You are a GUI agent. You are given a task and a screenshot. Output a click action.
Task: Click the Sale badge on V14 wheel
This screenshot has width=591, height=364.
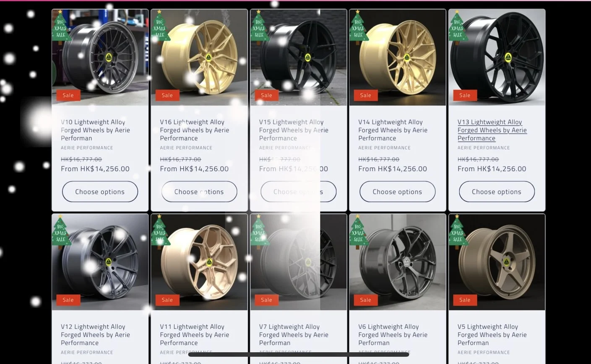point(366,95)
